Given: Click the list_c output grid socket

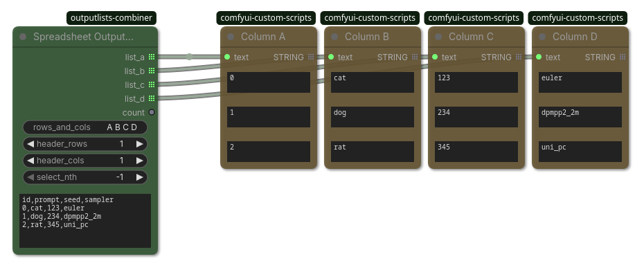Looking at the screenshot, I should coord(152,84).
